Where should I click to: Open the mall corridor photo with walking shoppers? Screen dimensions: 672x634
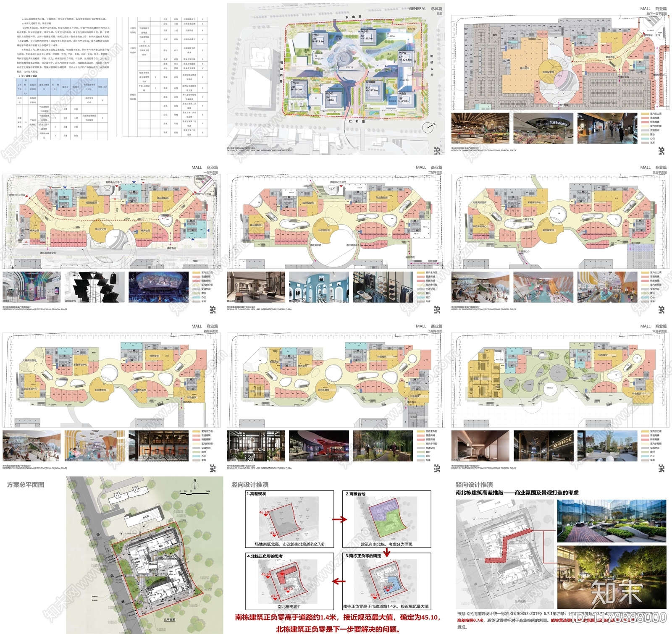[x=607, y=128]
